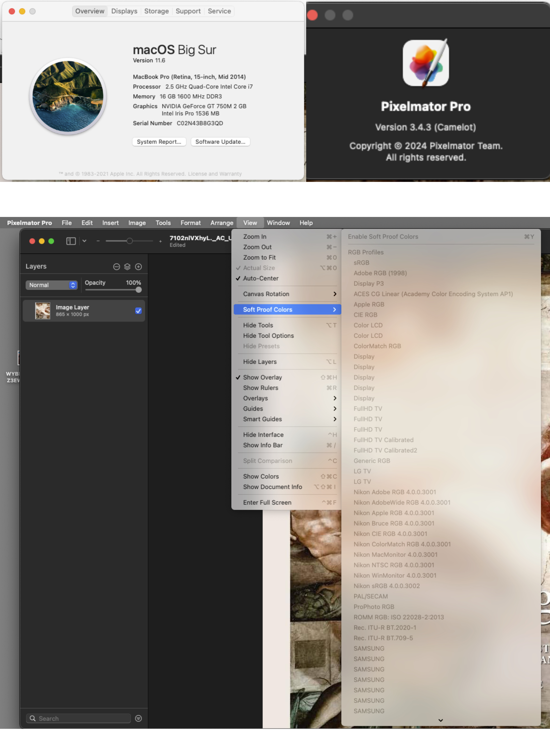This screenshot has width=550, height=756.
Task: Click the macOS Big Sur artwork icon
Action: tap(68, 96)
